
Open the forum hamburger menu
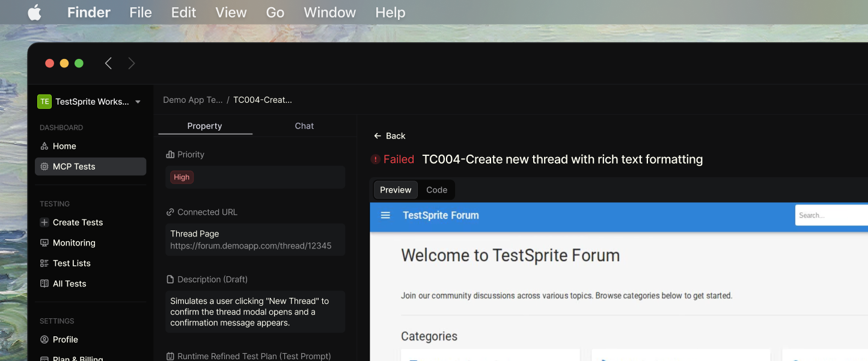tap(386, 215)
